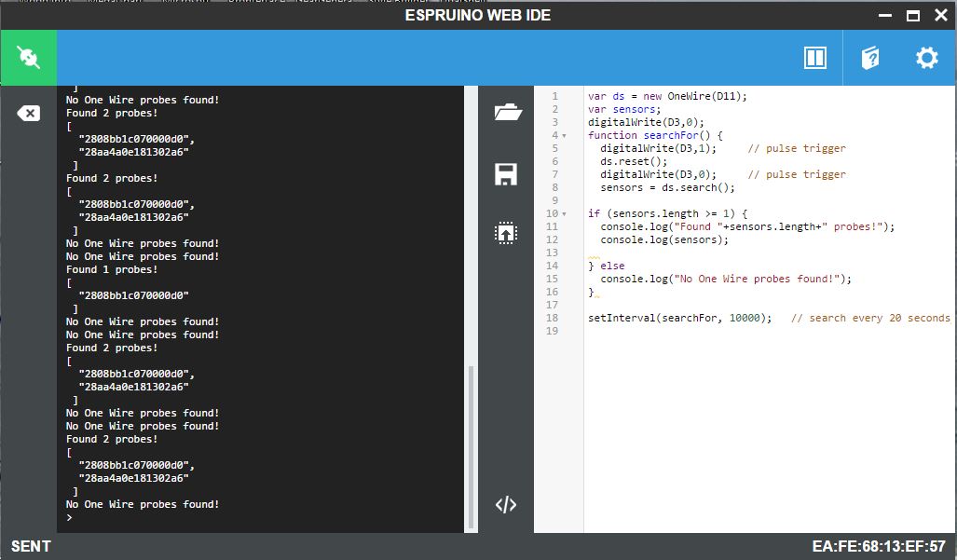Minimize the Espruino Web IDE window
The width and height of the screenshot is (957, 560).
(885, 16)
